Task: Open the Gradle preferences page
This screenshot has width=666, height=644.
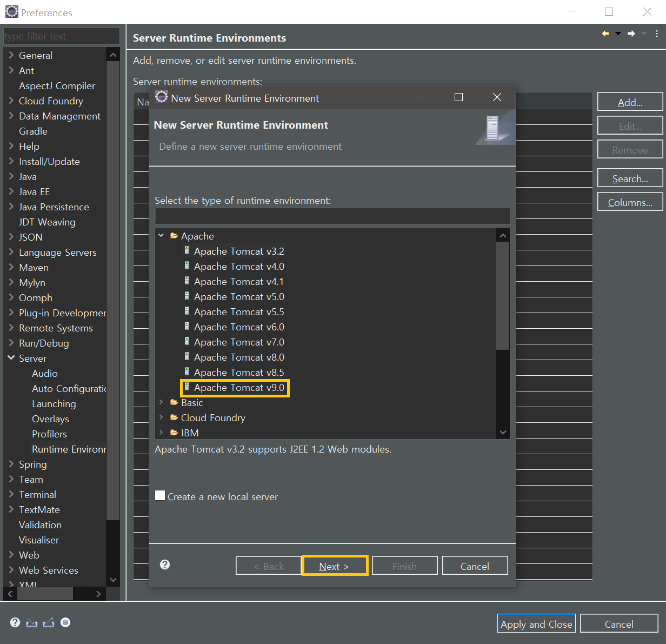Action: (34, 131)
